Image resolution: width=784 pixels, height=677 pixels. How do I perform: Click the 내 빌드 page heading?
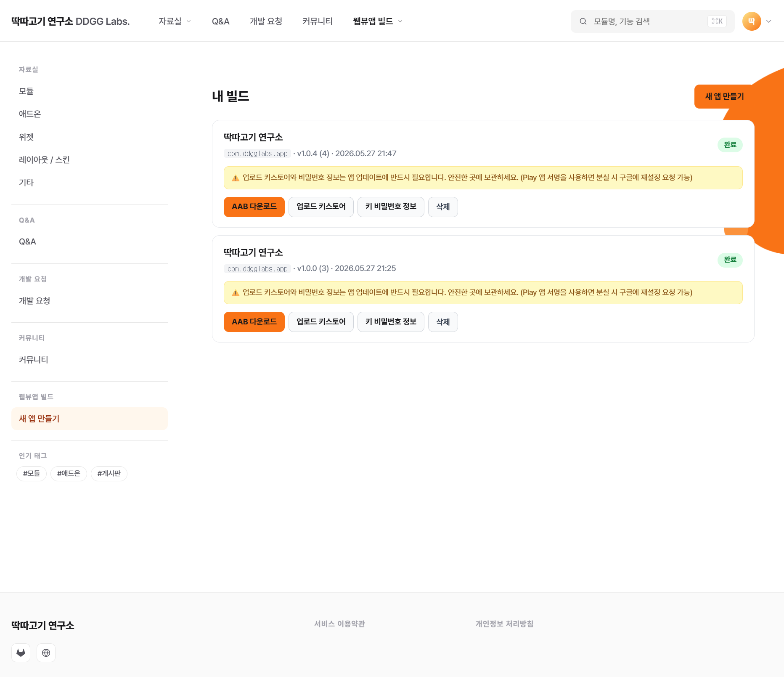[230, 96]
